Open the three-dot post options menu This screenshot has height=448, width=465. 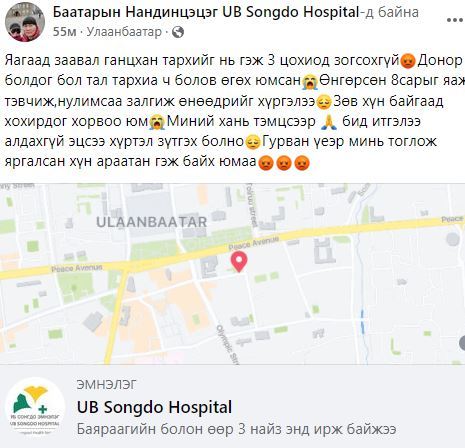tap(455, 21)
